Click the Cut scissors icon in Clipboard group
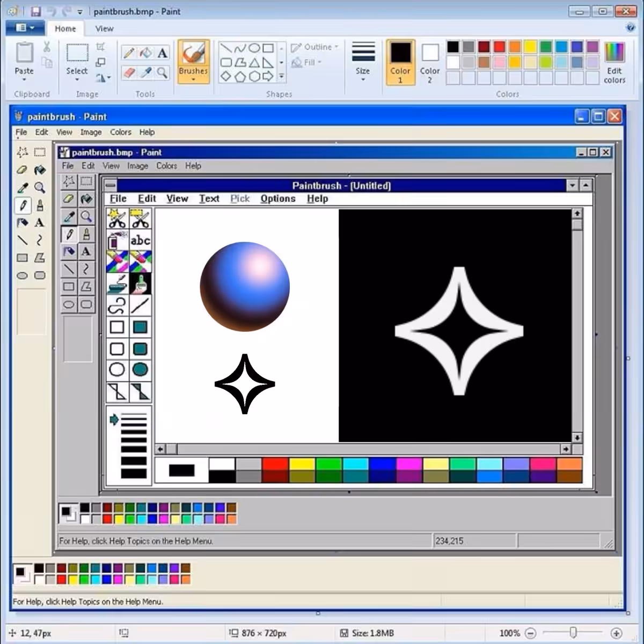Image resolution: width=644 pixels, height=644 pixels. coord(47,47)
